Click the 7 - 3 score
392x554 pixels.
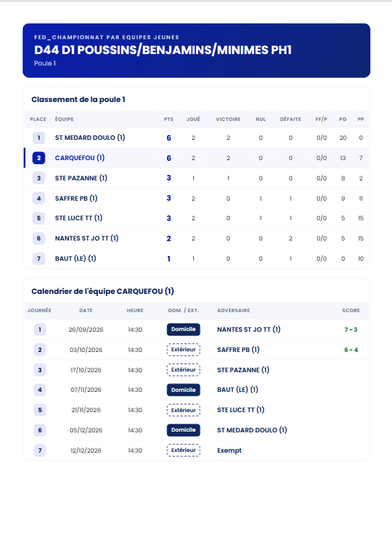(x=351, y=329)
